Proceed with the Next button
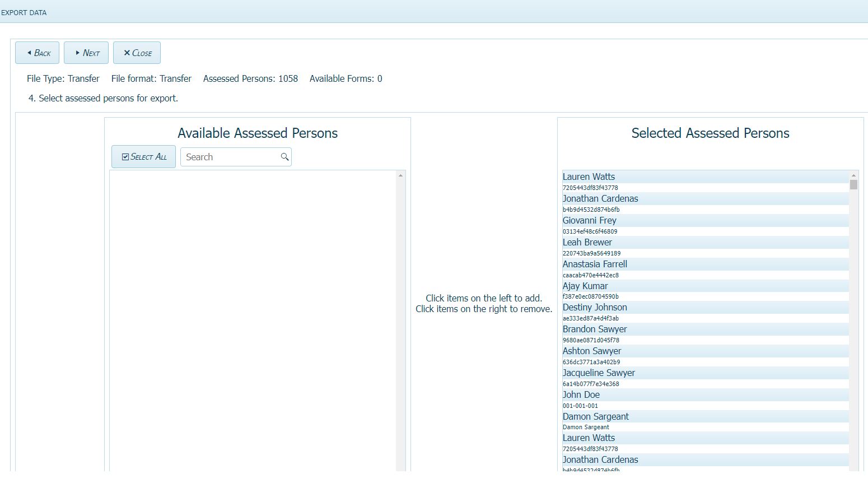868x483 pixels. coord(86,53)
